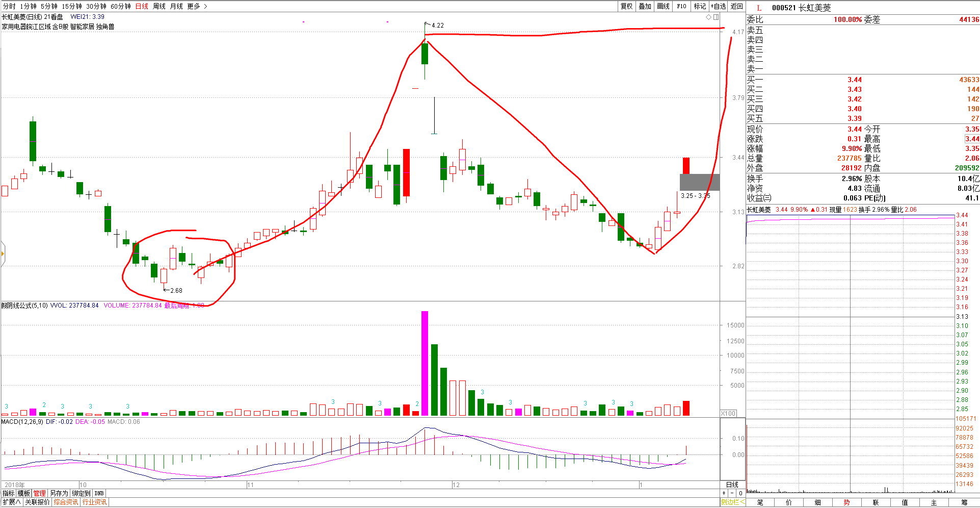Collapse the 侧边栏 sidebar
Image resolution: width=980 pixels, height=508 pixels.
click(x=732, y=502)
